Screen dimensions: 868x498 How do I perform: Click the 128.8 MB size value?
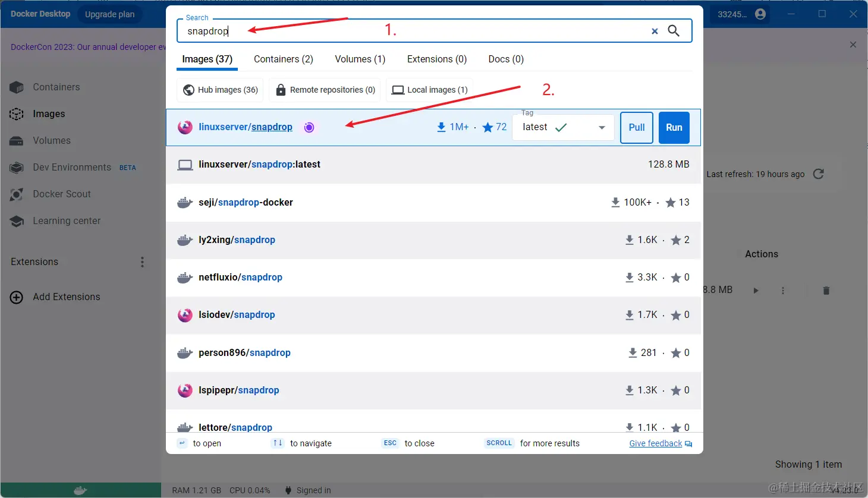click(x=669, y=165)
